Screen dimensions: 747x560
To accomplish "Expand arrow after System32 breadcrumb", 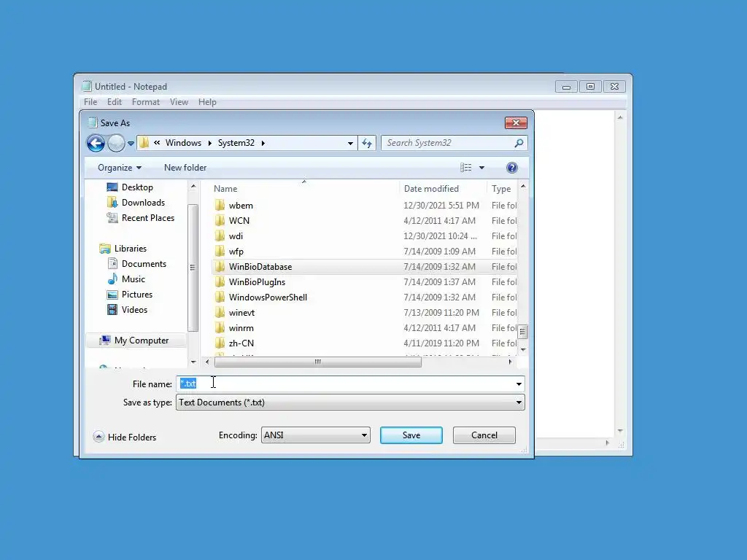I will point(263,143).
